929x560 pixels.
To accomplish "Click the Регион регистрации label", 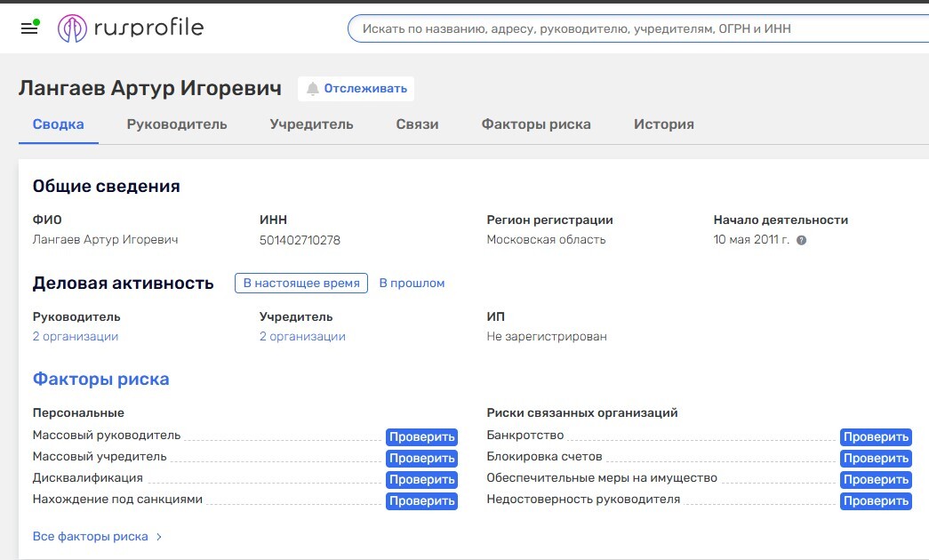I will [549, 220].
